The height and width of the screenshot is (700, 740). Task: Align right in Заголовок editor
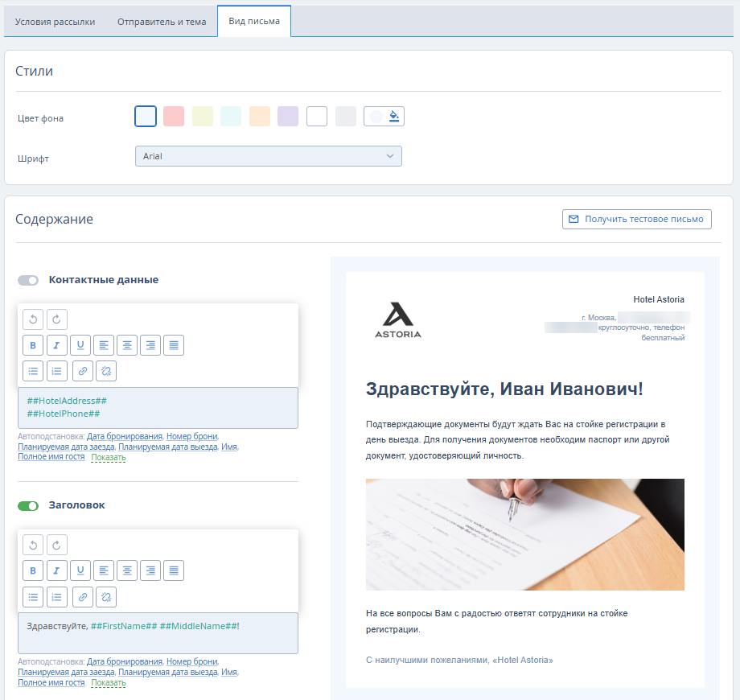coord(150,570)
